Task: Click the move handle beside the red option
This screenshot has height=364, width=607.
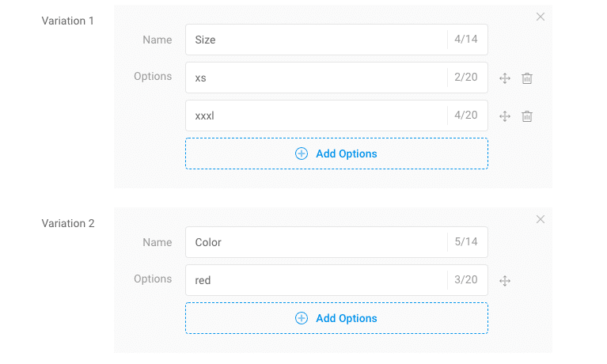Action: click(x=505, y=281)
